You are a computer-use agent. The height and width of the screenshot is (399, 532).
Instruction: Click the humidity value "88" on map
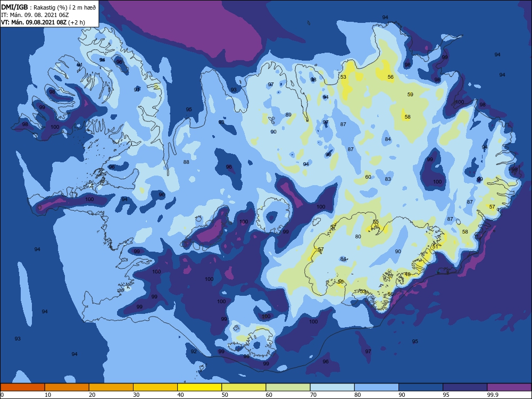tap(186, 162)
